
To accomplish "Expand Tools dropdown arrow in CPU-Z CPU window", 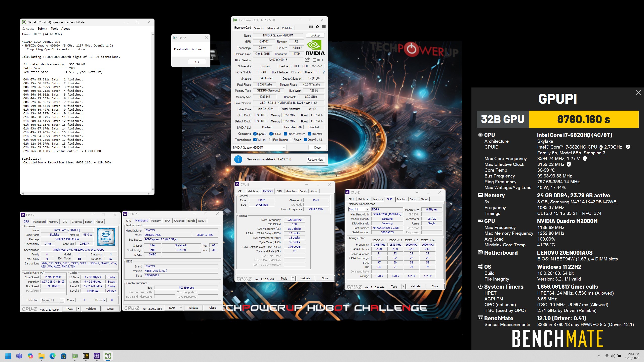I will coord(78,309).
